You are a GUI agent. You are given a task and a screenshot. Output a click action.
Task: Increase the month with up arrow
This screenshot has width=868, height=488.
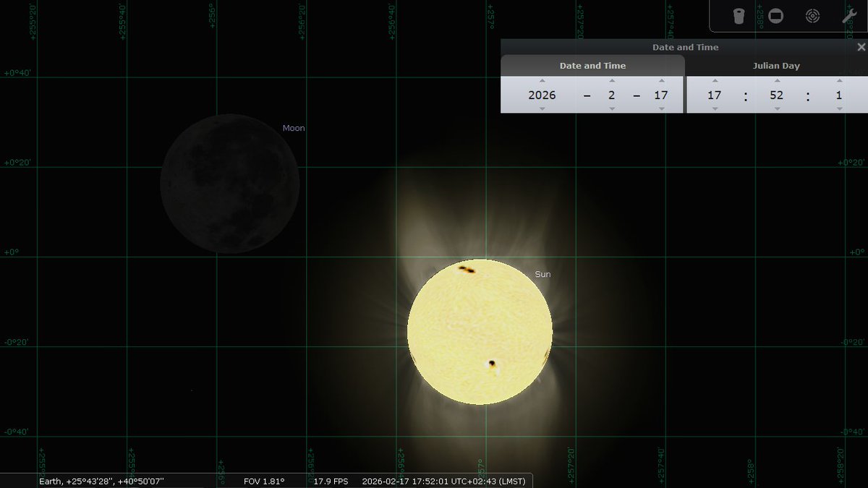pyautogui.click(x=612, y=81)
